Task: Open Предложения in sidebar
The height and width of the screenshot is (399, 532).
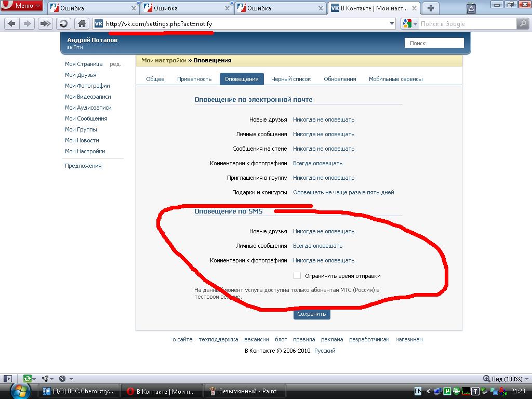Action: click(83, 166)
